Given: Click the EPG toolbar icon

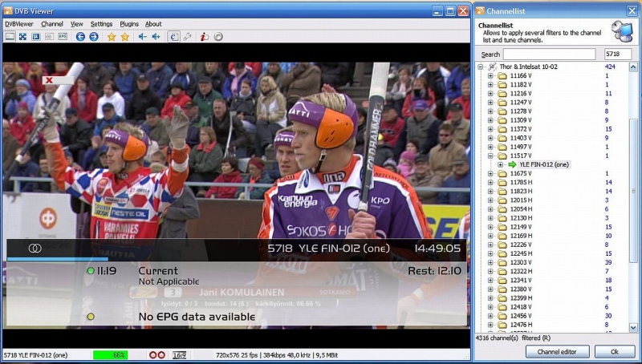Looking at the screenshot, I should click(63, 37).
